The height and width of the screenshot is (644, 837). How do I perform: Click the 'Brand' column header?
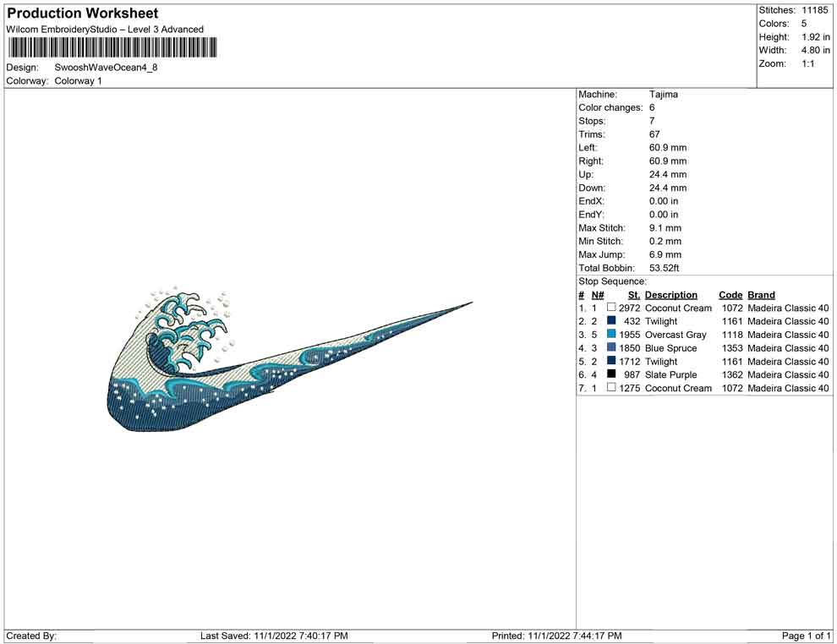point(761,295)
